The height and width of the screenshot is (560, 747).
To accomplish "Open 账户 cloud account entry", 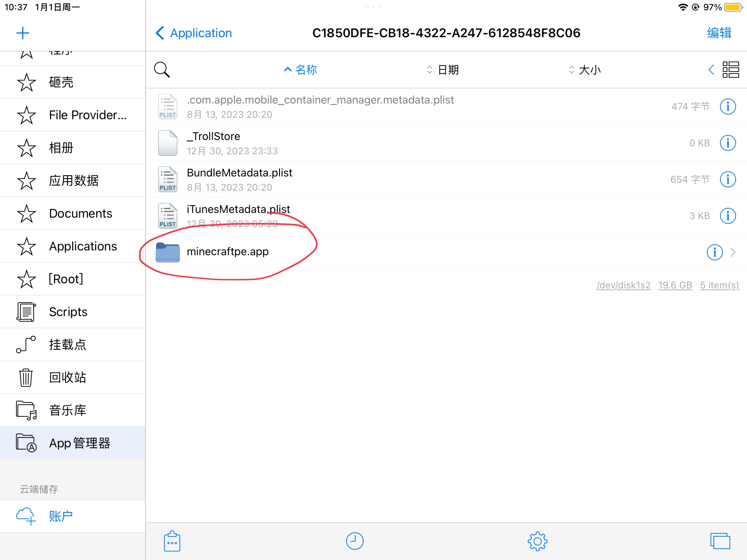I will [73, 516].
